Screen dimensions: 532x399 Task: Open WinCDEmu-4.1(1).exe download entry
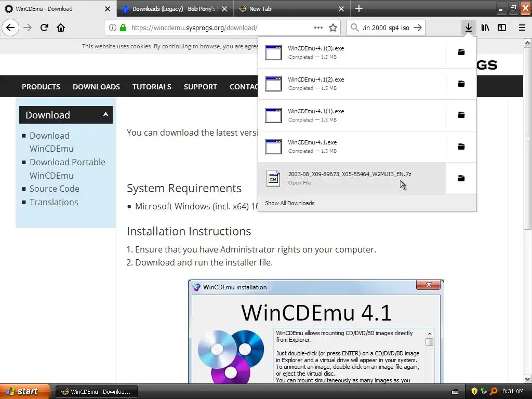(x=352, y=115)
